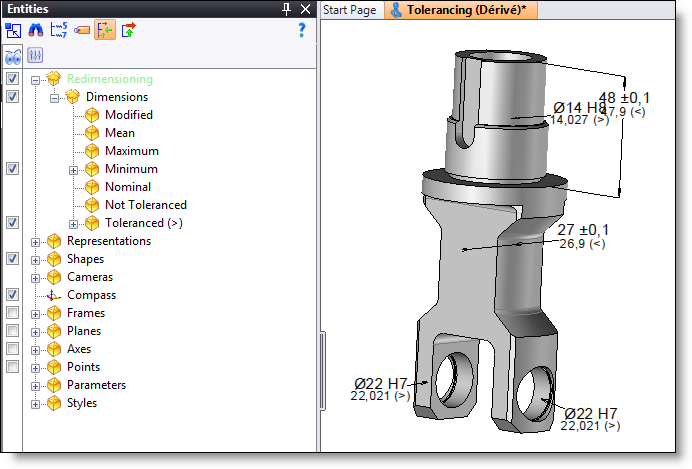
Task: Pin the Entities panel
Action: (287, 9)
